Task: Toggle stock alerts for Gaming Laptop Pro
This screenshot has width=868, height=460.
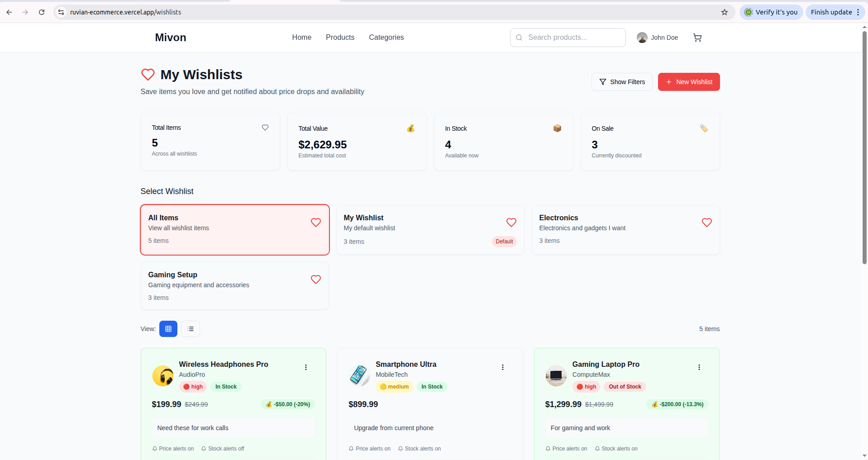Action: click(616, 449)
